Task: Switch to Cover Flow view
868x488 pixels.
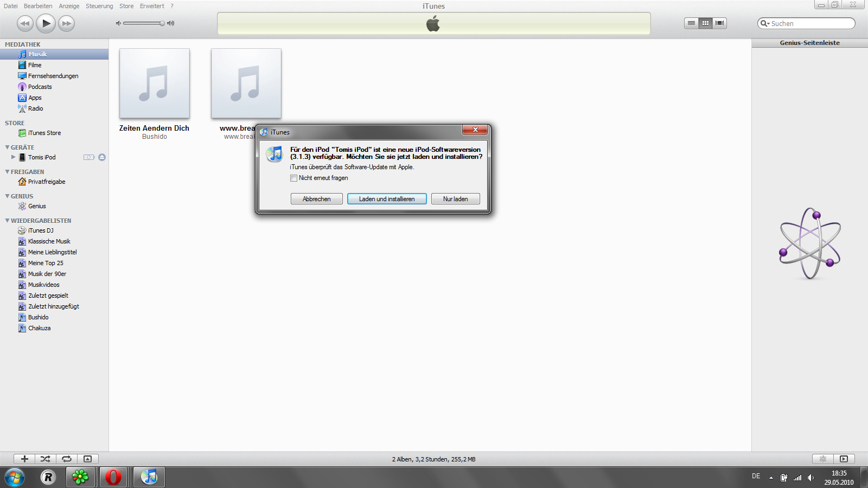Action: pyautogui.click(x=719, y=23)
